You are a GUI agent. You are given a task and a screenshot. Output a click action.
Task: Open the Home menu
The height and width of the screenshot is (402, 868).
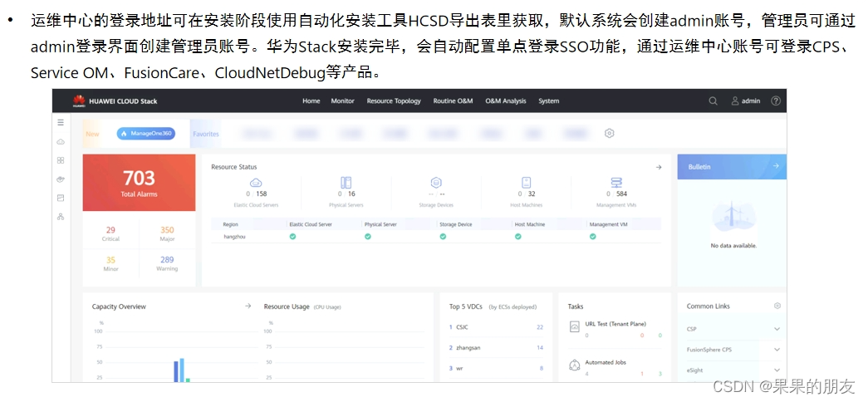tap(311, 100)
